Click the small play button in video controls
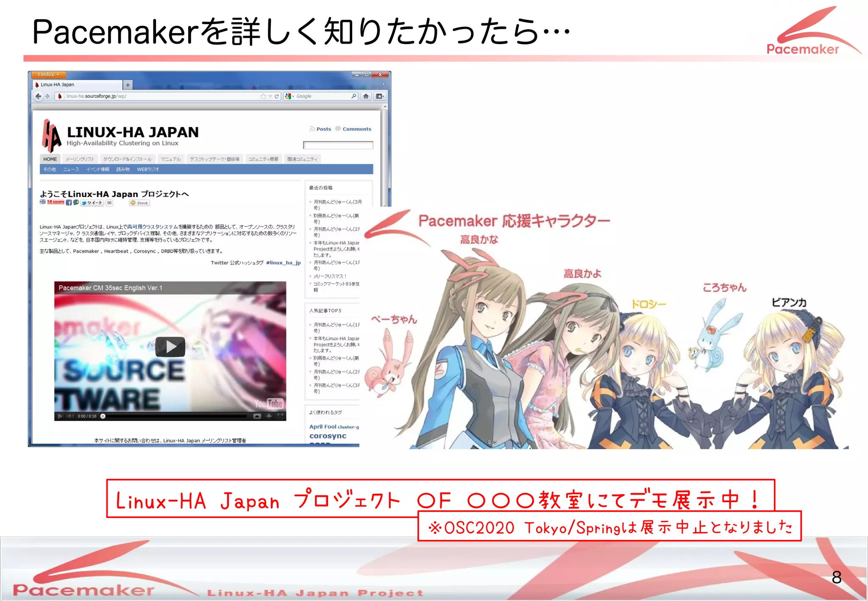The image size is (868, 601). (60, 416)
